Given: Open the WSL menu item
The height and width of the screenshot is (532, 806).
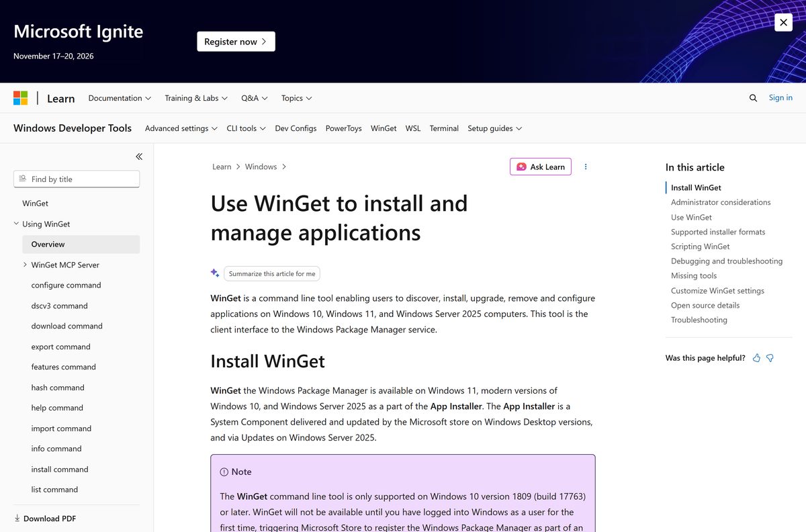Looking at the screenshot, I should (413, 128).
